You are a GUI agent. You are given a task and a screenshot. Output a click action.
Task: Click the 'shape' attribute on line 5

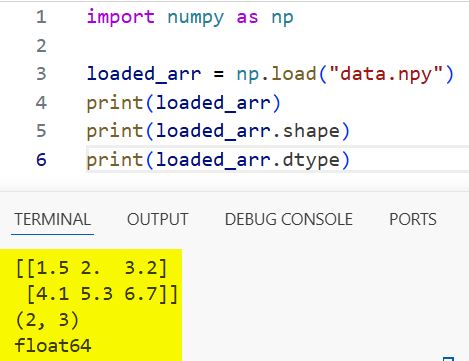(x=311, y=131)
